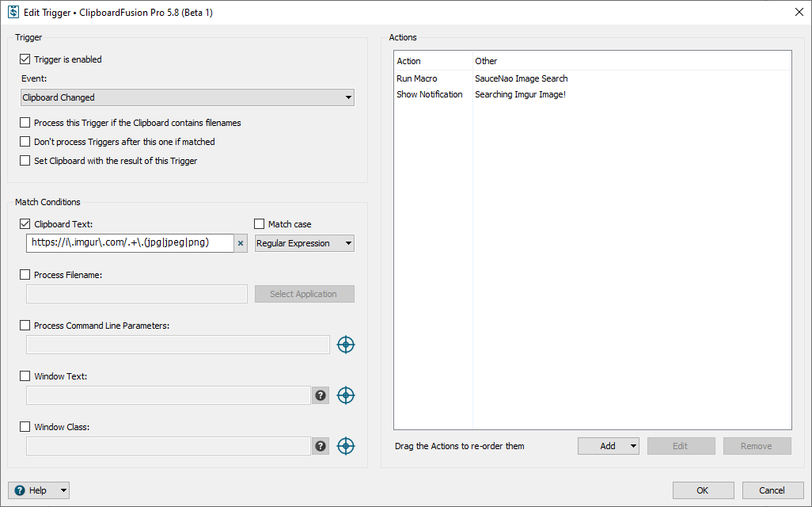Click OK to save the trigger
Viewport: 812px width, 507px height.
click(x=703, y=490)
